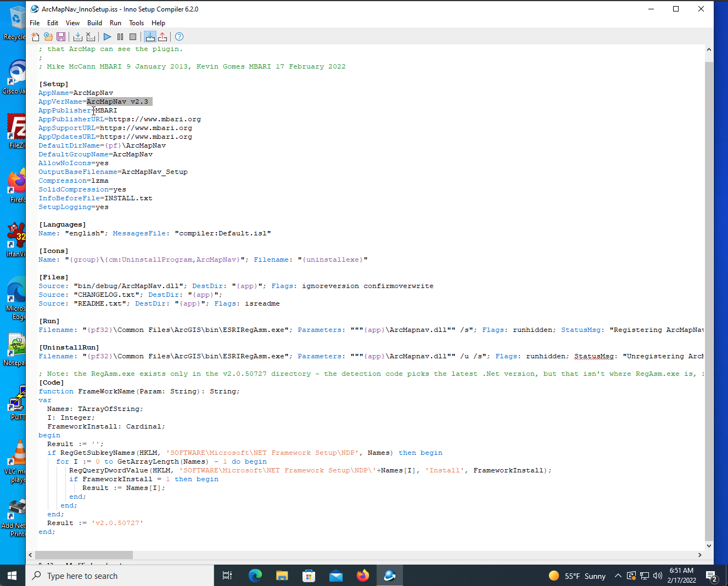This screenshot has height=586, width=728.
Task: Open the Mail app from the taskbar
Action: coord(335,576)
